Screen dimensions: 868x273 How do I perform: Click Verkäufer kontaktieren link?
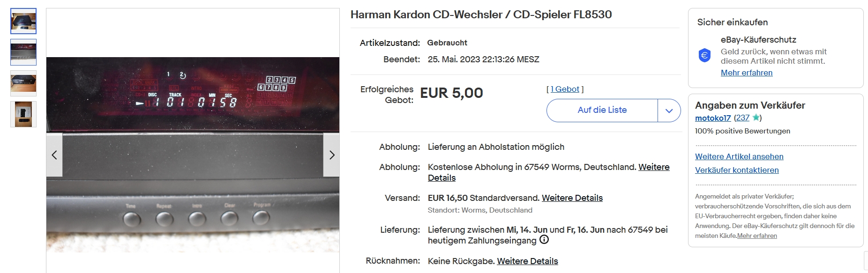click(x=737, y=170)
